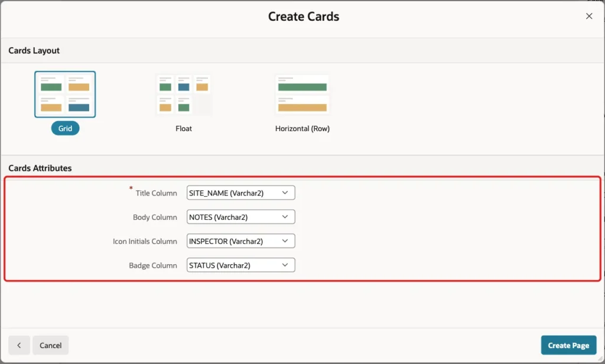Open the Title Column dropdown

coord(241,193)
